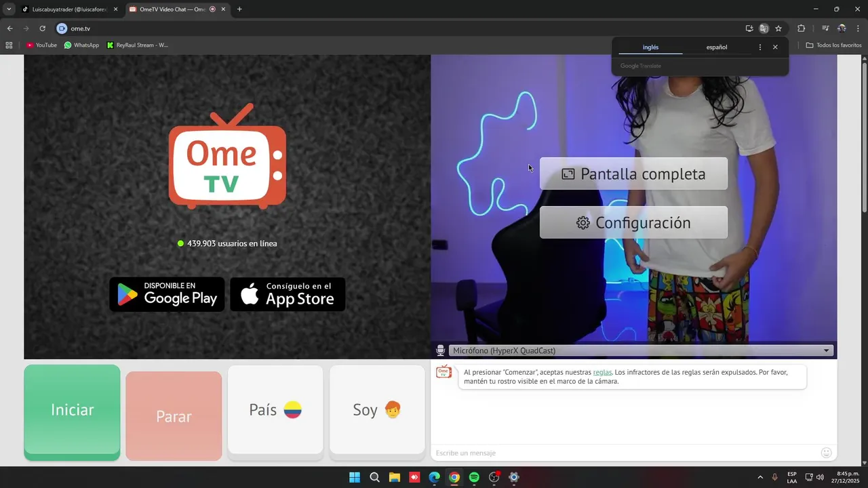Open the Windows Start menu

[x=355, y=477]
